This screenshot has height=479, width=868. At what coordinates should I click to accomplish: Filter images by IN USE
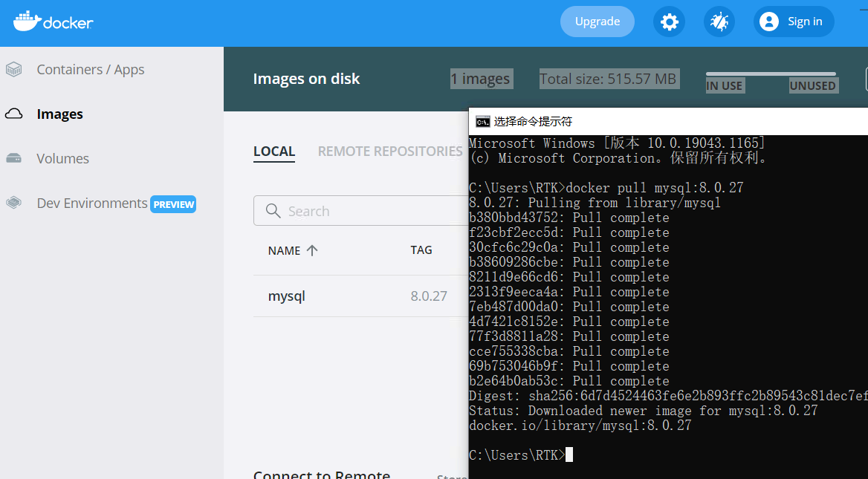click(x=725, y=85)
